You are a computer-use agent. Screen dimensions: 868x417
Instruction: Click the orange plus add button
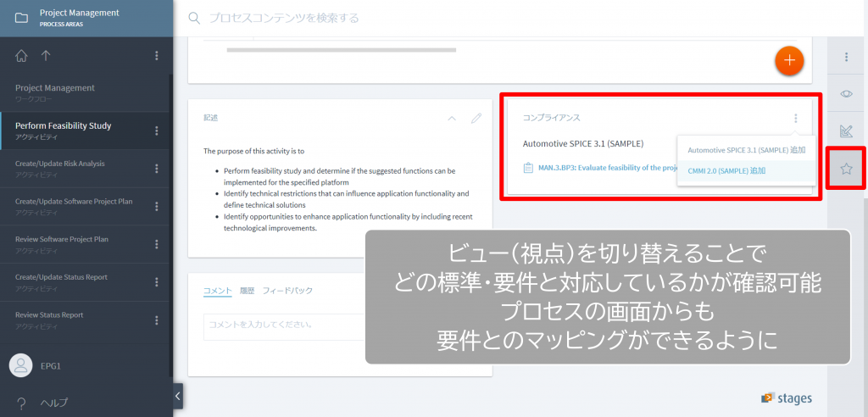[789, 60]
